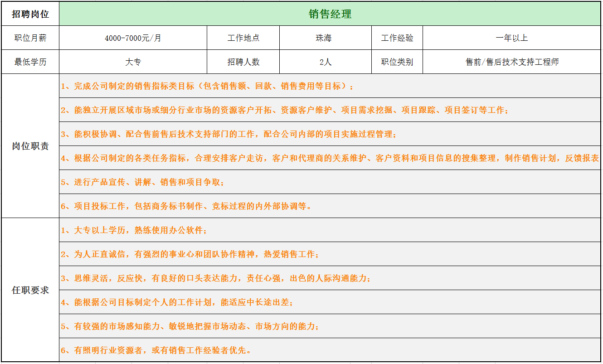The height and width of the screenshot is (364, 603).
Task: Click requirement row 5 有较强的市场感知能力
Action: coord(330,326)
